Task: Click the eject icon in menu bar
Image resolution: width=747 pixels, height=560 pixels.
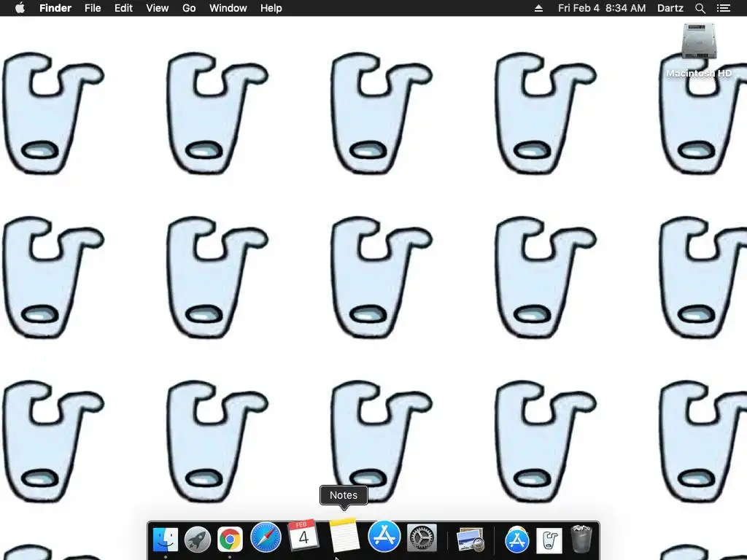Action: coord(539,8)
